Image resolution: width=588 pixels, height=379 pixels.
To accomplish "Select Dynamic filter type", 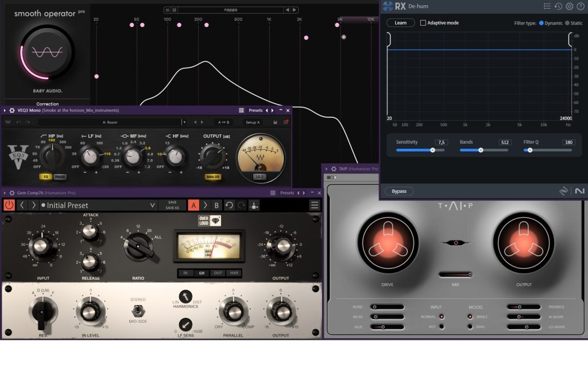I will click(x=541, y=23).
